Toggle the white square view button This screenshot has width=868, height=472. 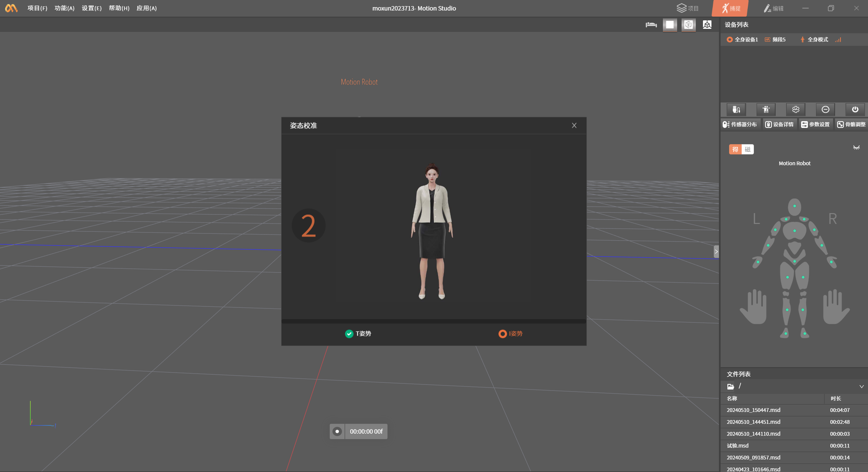click(670, 25)
